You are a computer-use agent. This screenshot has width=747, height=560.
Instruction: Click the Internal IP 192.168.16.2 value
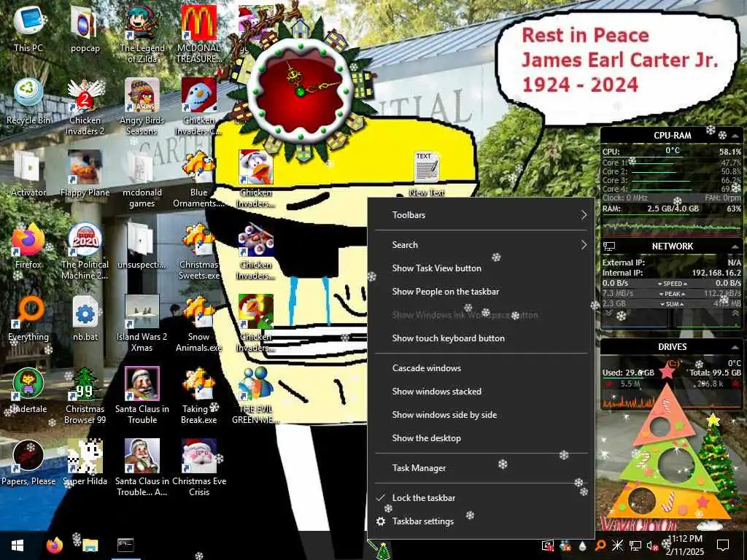[x=716, y=273]
